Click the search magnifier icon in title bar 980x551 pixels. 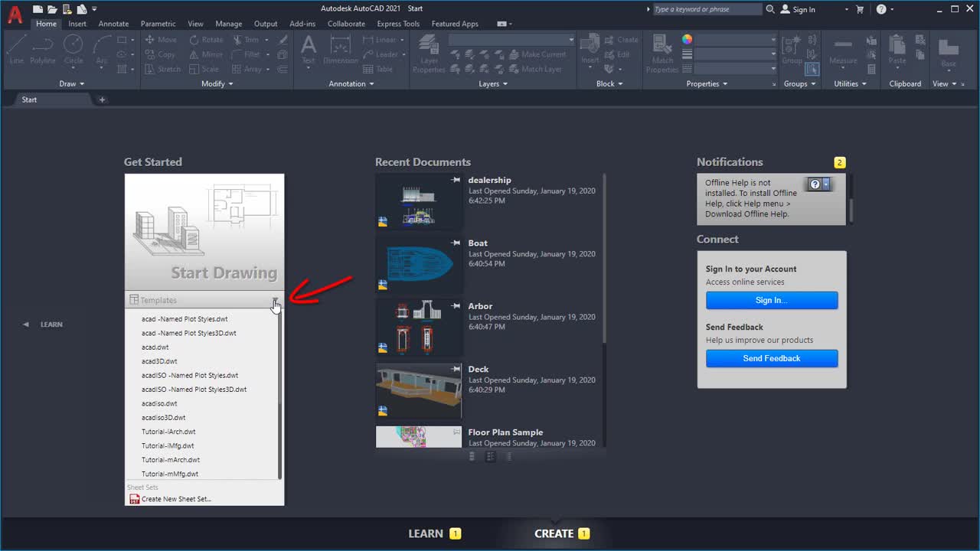click(x=770, y=9)
